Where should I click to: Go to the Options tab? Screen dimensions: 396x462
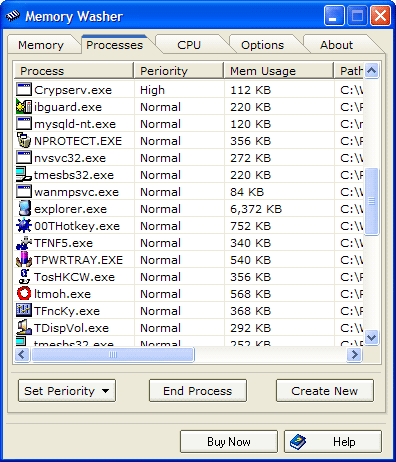[263, 45]
